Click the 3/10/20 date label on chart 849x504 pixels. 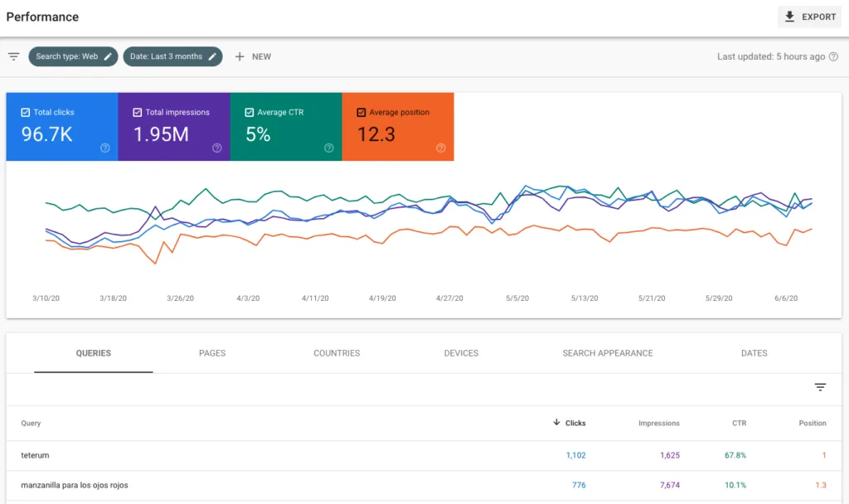coord(46,298)
